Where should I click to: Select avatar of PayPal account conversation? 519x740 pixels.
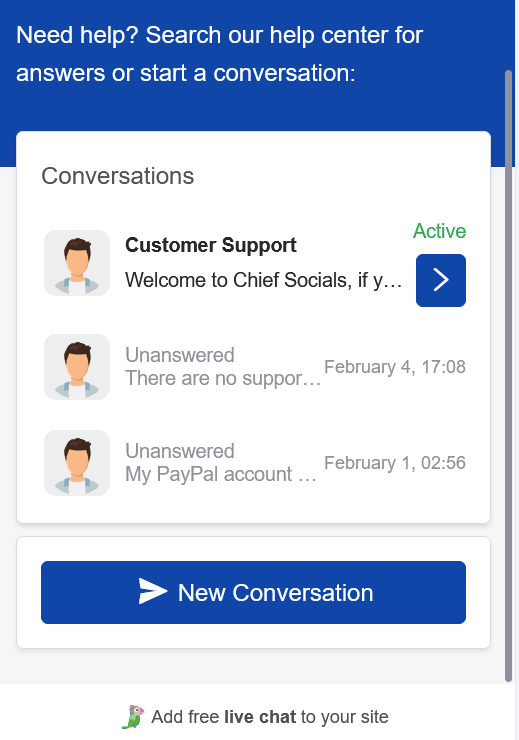[x=77, y=462]
